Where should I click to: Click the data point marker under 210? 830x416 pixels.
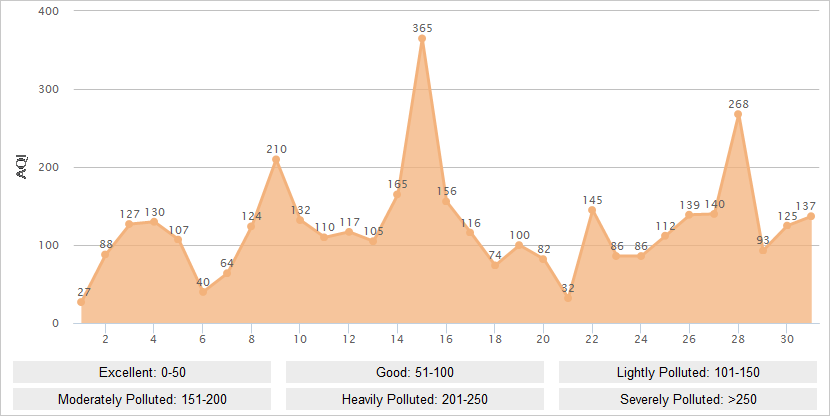(x=276, y=159)
